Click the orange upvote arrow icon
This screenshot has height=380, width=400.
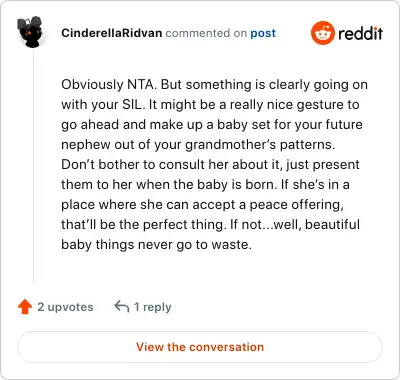(x=25, y=307)
